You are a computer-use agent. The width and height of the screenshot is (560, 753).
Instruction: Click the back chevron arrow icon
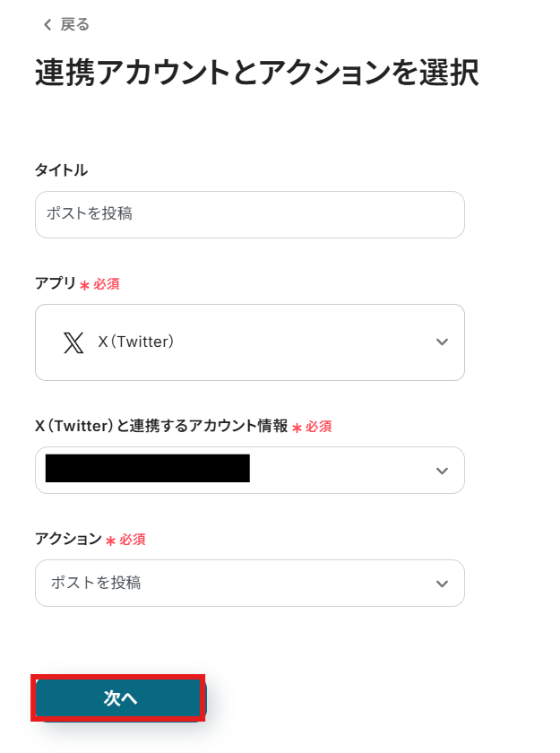pos(47,25)
